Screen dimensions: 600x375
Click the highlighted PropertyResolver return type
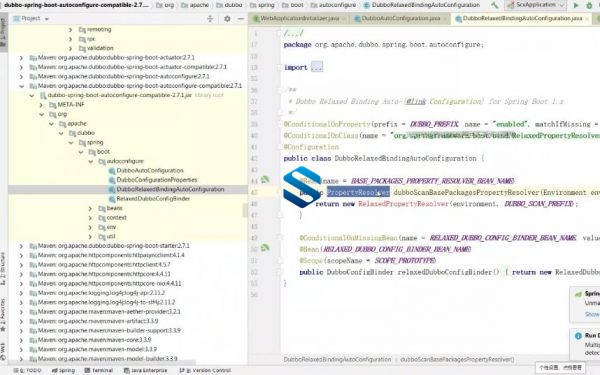coord(358,192)
